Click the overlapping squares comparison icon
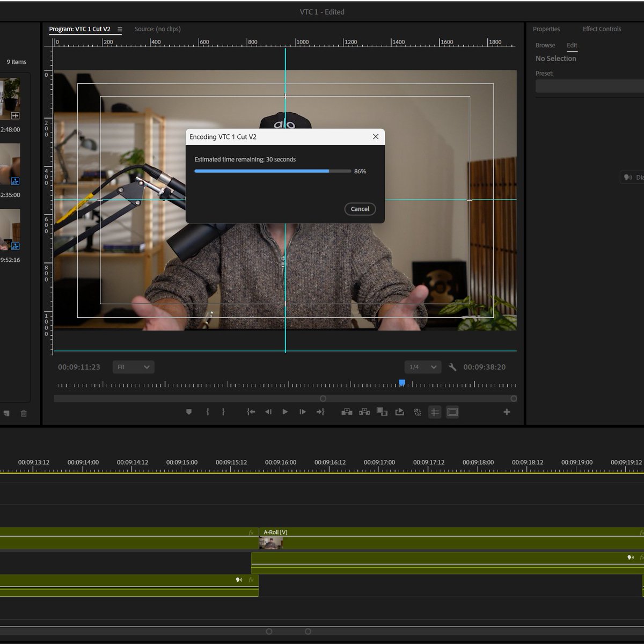The image size is (644, 644). coord(382,412)
